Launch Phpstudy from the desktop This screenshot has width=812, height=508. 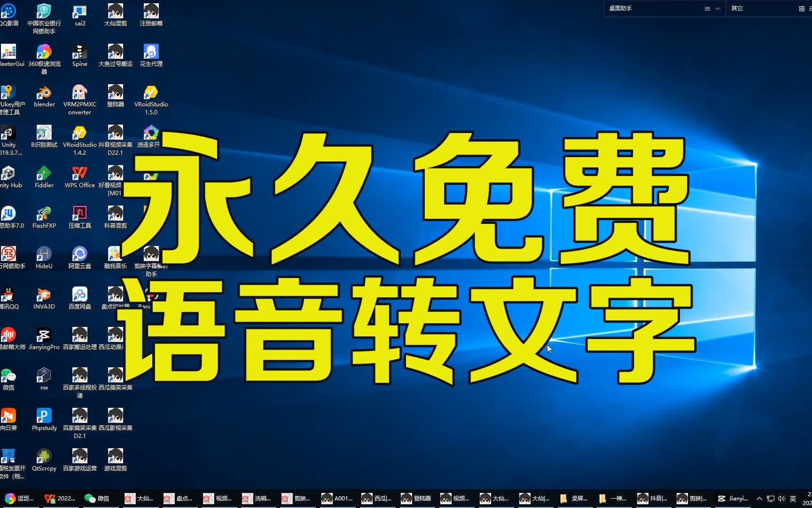tap(44, 420)
